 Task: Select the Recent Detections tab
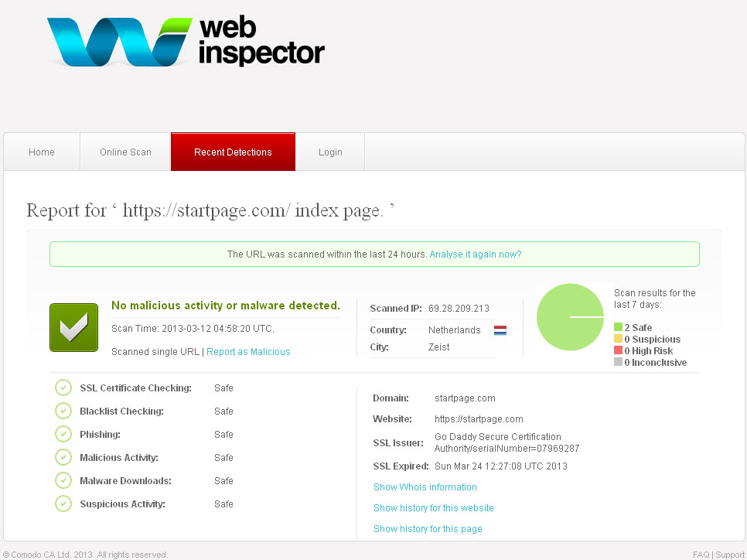tap(233, 152)
